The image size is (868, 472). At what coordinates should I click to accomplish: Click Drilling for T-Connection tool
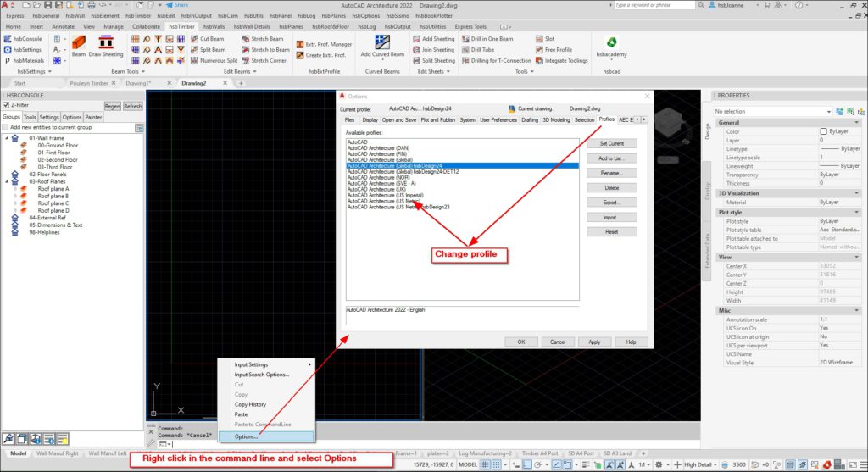coord(496,61)
